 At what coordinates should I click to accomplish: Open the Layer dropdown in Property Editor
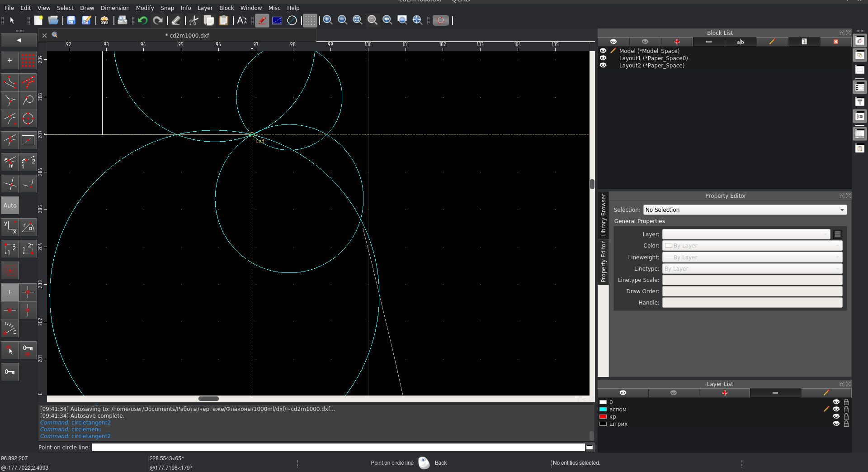[x=746, y=234]
